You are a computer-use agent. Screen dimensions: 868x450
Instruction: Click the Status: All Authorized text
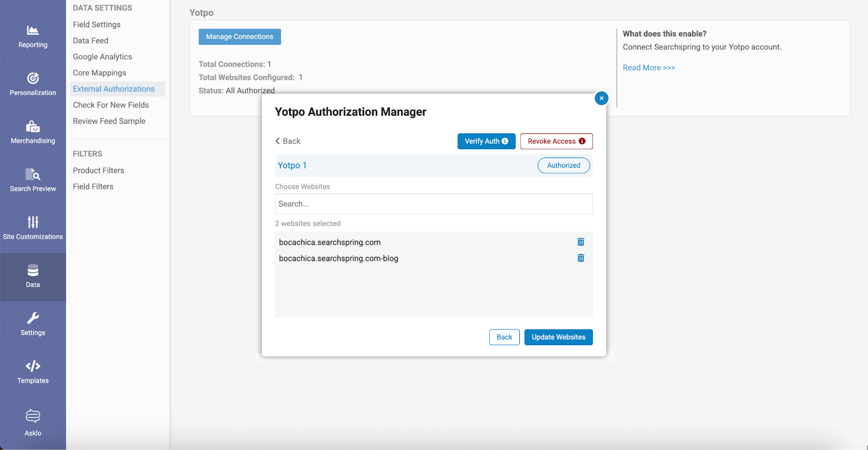tap(237, 91)
